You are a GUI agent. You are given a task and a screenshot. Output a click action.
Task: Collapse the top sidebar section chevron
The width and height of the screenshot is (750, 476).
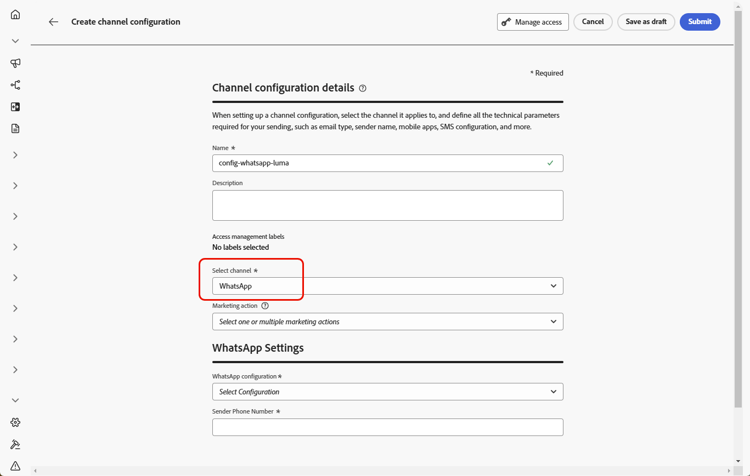[15, 41]
